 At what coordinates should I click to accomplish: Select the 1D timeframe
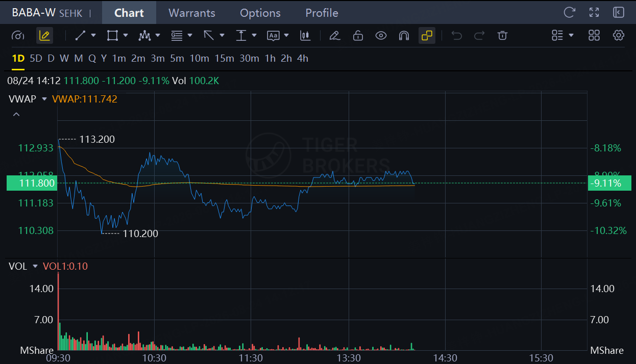(x=18, y=59)
